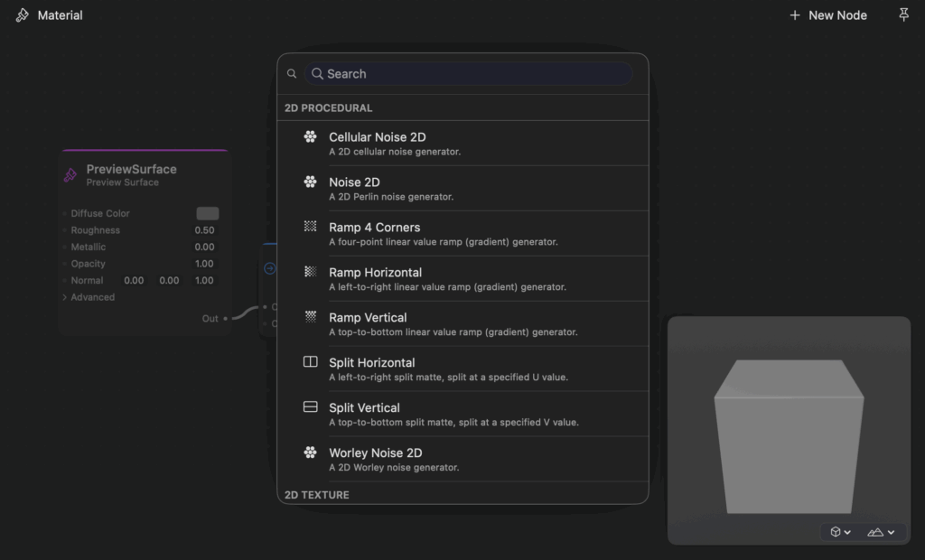Screen dimensions: 925x560
Task: Click the Cellular Noise 2D node icon
Action: coord(310,137)
